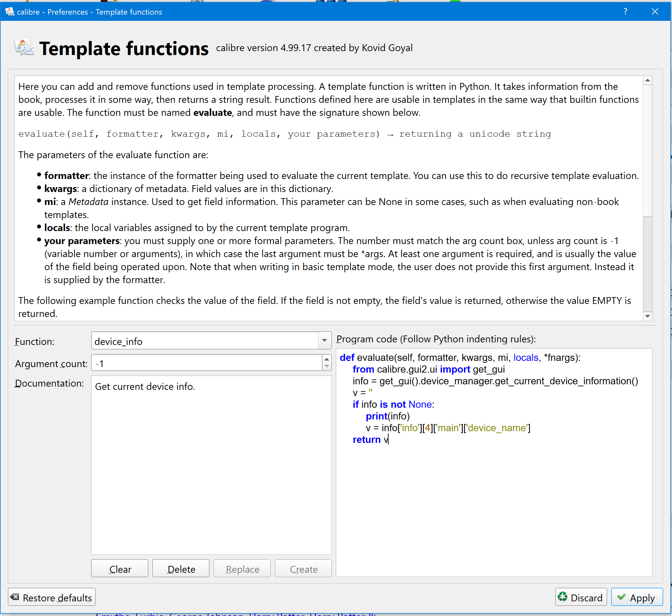Viewport: 672px width, 616px height.
Task: Click the Discard recycle icon
Action: [562, 597]
